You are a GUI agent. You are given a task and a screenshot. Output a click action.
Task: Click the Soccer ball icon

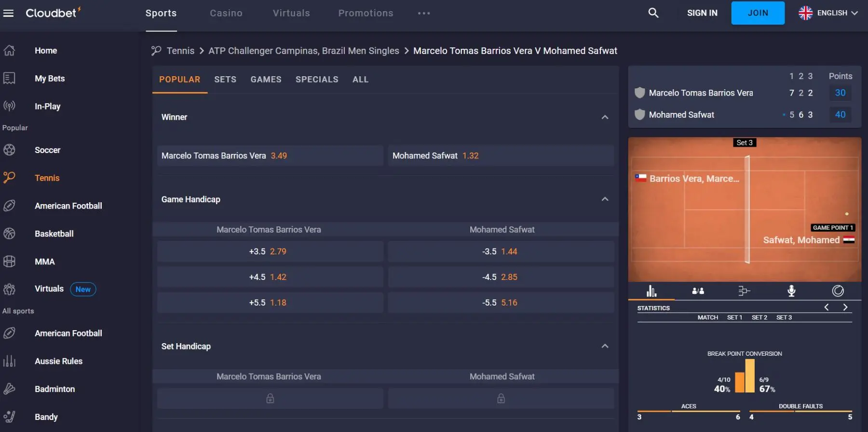point(9,150)
